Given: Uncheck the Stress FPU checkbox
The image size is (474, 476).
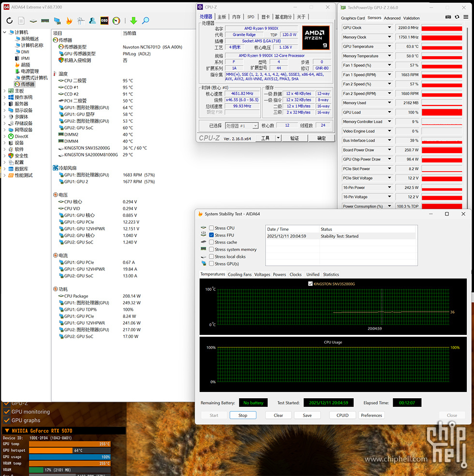Looking at the screenshot, I should tap(211, 235).
